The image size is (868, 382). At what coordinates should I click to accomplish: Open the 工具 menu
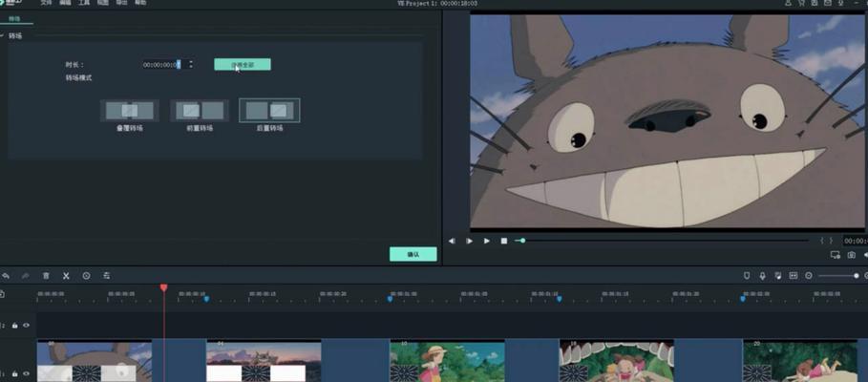(x=84, y=3)
